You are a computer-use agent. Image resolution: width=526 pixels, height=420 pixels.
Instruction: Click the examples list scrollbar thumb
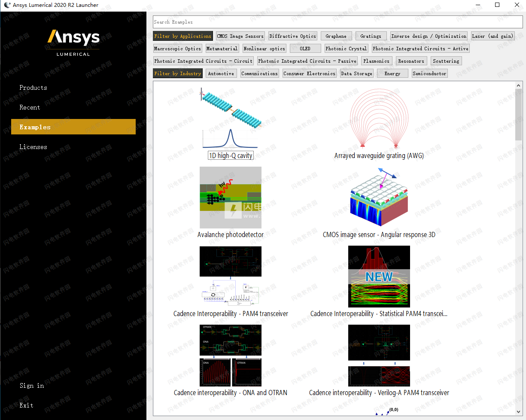point(519,115)
